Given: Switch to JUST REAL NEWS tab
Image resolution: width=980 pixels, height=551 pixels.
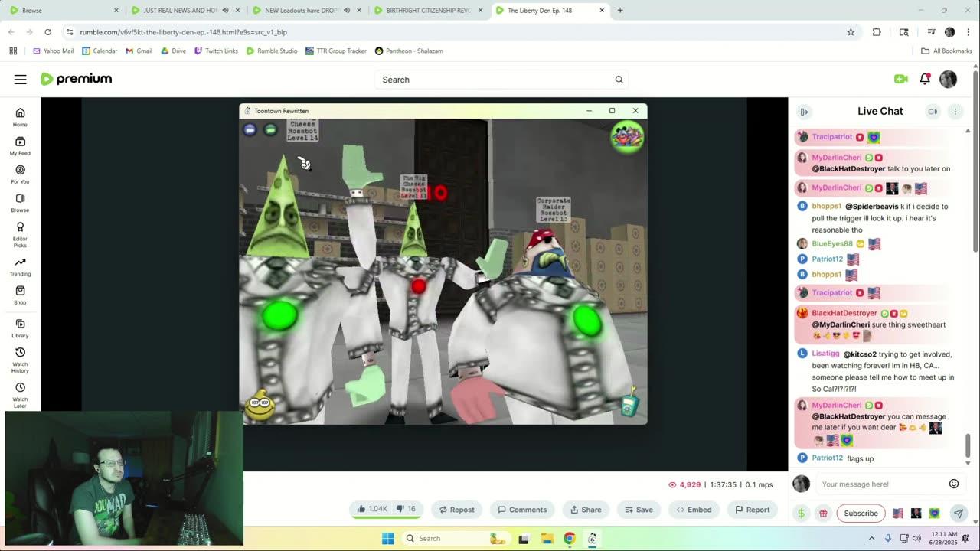Looking at the screenshot, I should tap(184, 11).
